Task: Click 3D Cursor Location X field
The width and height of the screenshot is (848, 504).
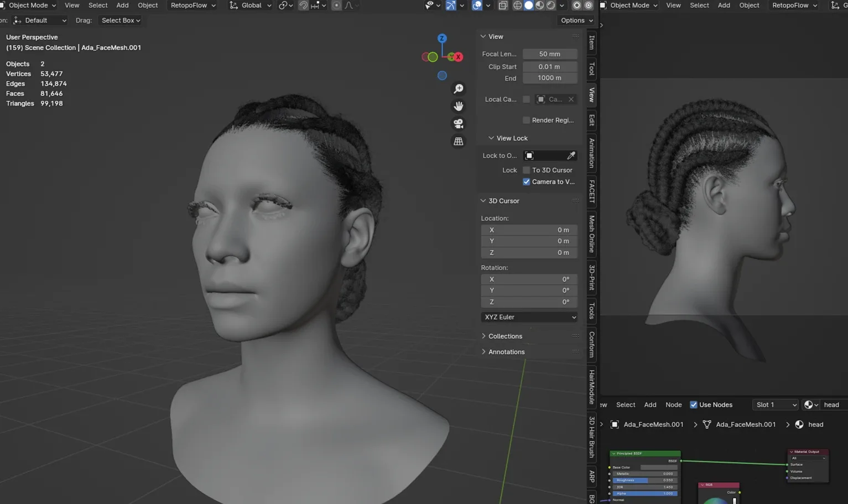Action: (x=529, y=230)
